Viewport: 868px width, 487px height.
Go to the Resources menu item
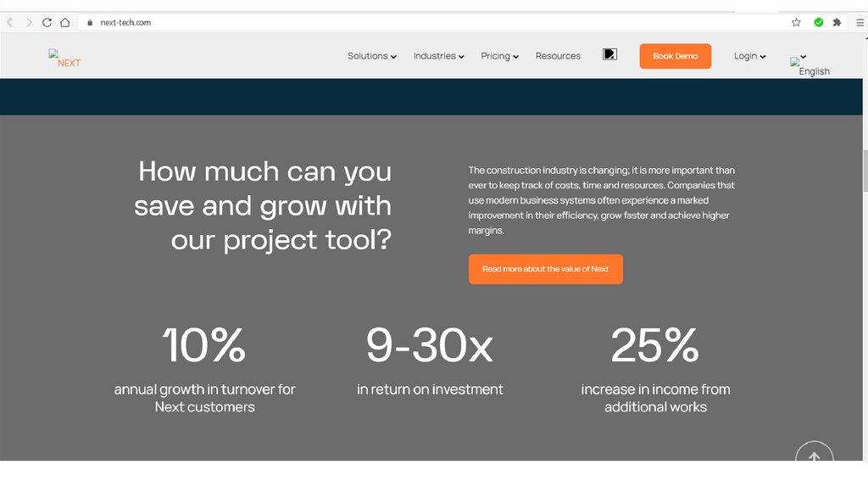pyautogui.click(x=558, y=56)
